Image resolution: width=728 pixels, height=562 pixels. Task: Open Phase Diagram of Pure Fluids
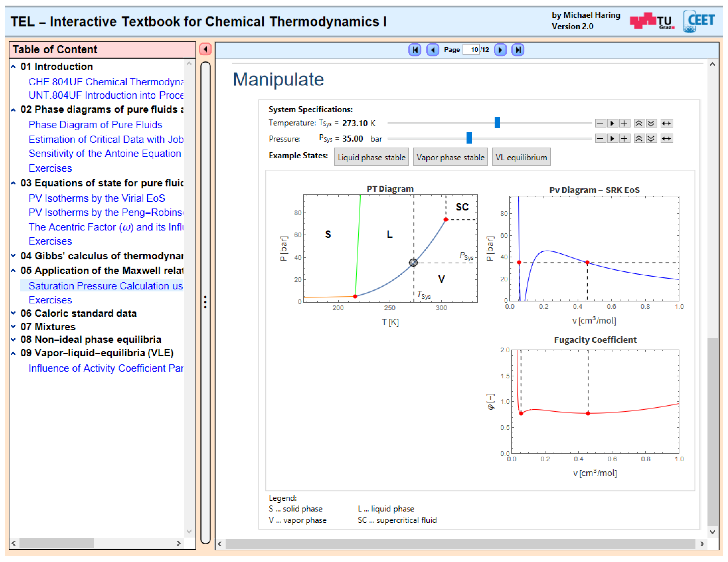click(x=95, y=125)
